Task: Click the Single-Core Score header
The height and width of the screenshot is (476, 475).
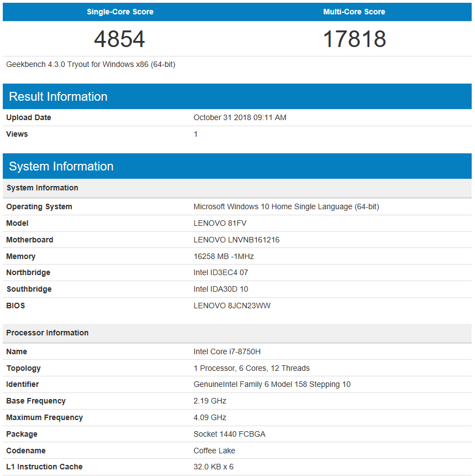Action: pyautogui.click(x=119, y=12)
